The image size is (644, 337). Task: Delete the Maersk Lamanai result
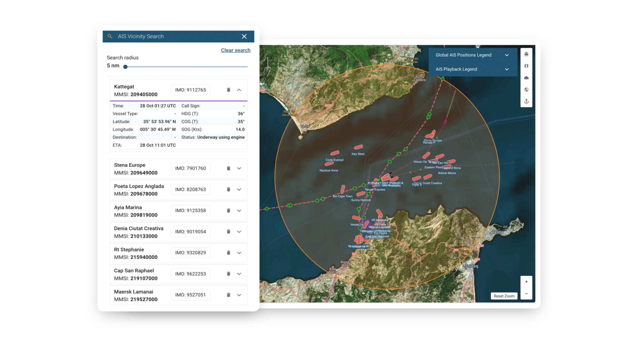coord(228,295)
